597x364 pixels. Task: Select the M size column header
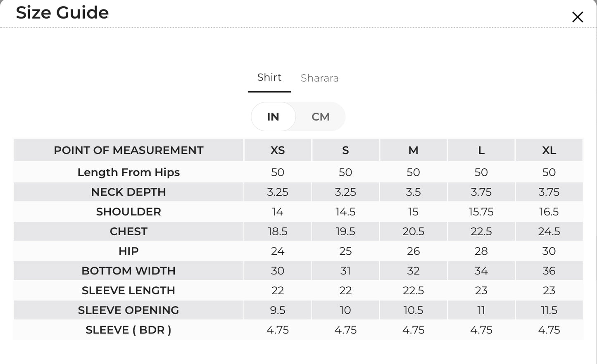(x=413, y=150)
